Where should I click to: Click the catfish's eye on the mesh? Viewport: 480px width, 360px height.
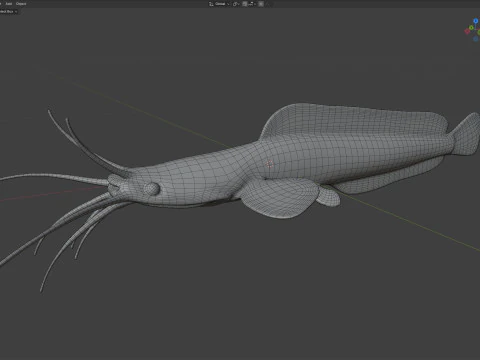pos(152,189)
